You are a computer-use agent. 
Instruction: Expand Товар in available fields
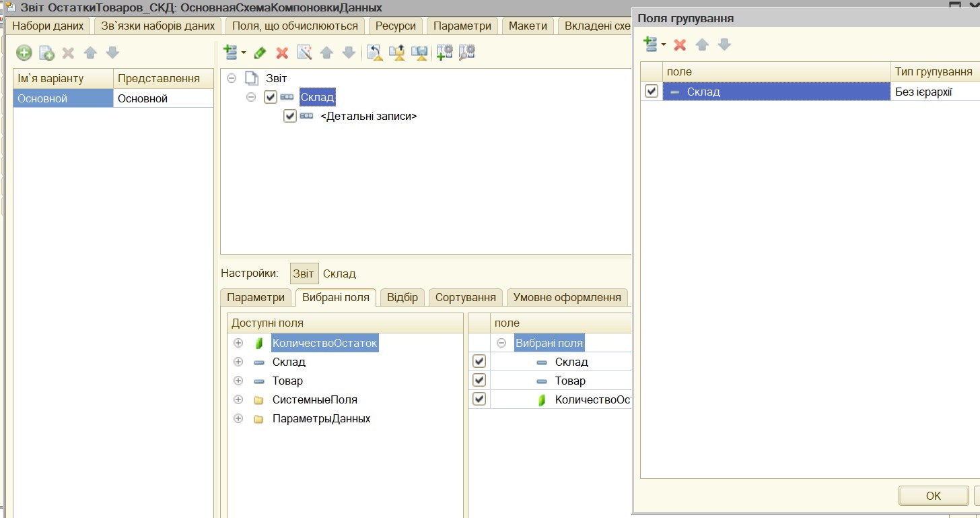pyautogui.click(x=238, y=381)
